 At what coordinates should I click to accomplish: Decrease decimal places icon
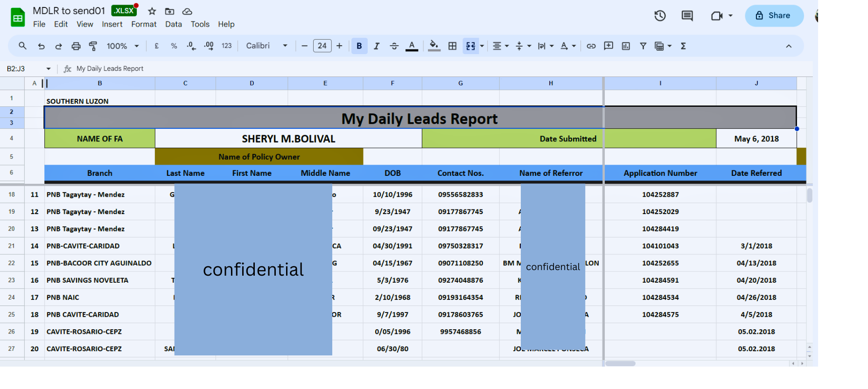point(191,46)
